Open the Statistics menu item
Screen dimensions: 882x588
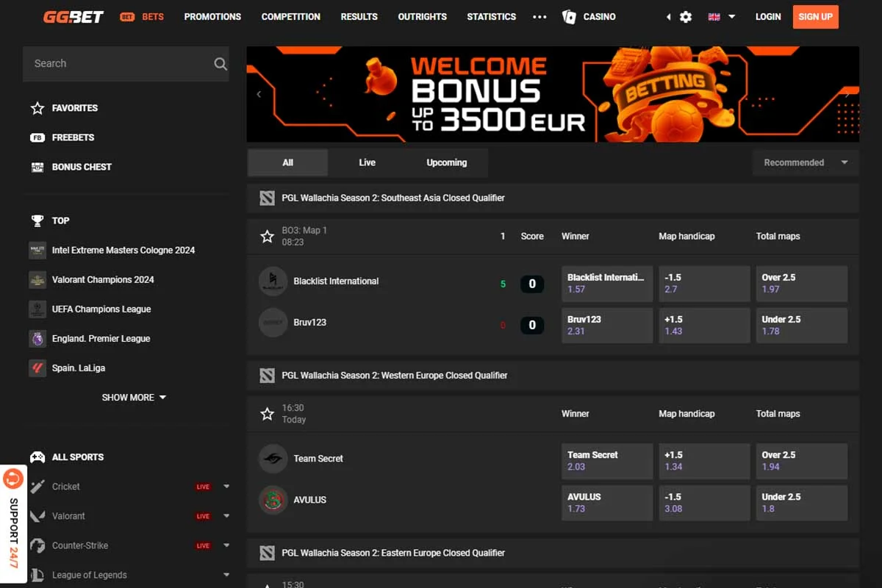(x=492, y=16)
